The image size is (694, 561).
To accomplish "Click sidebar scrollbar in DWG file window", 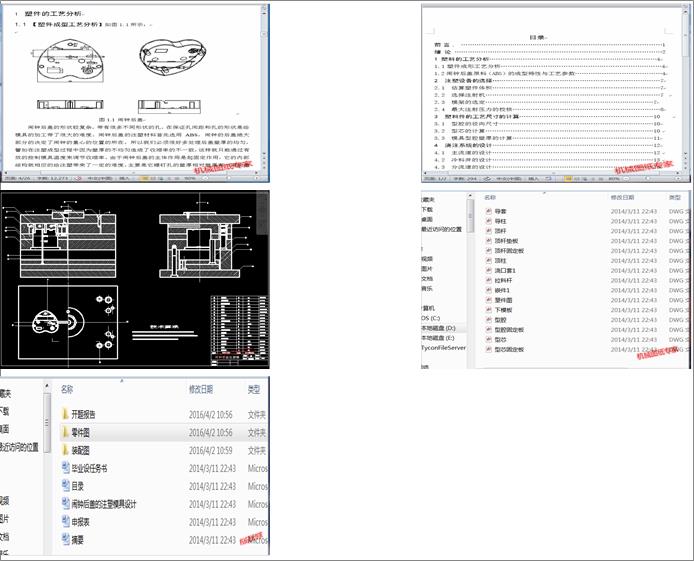I will [470, 215].
